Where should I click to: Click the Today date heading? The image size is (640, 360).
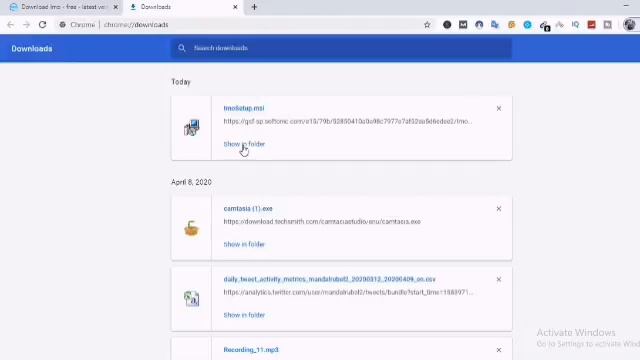click(x=181, y=82)
